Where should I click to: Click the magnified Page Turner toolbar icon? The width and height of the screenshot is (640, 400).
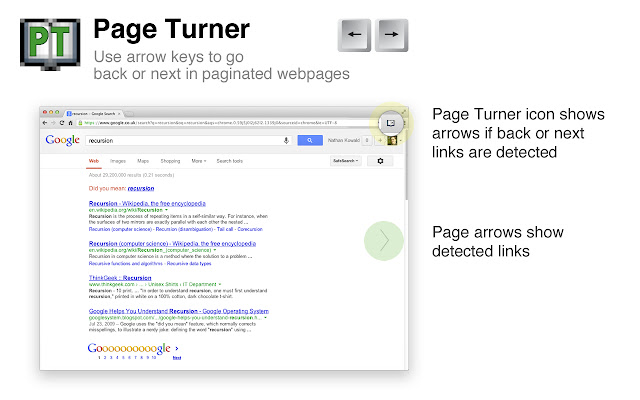point(391,123)
